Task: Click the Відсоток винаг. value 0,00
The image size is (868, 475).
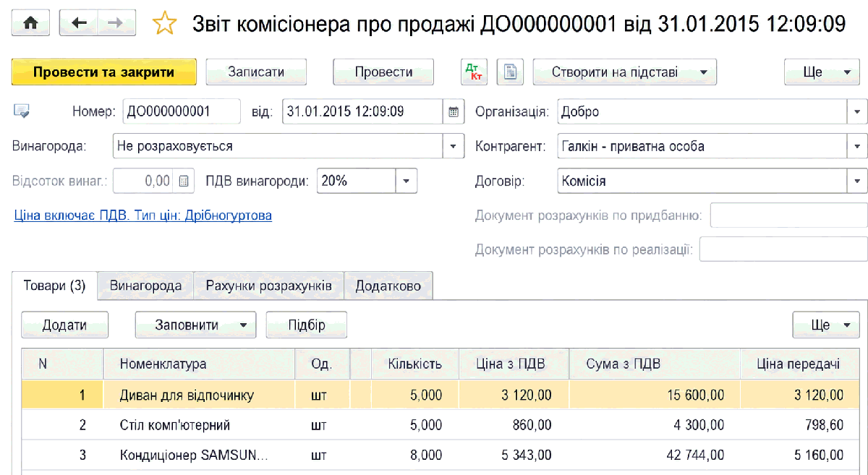Action: point(144,181)
